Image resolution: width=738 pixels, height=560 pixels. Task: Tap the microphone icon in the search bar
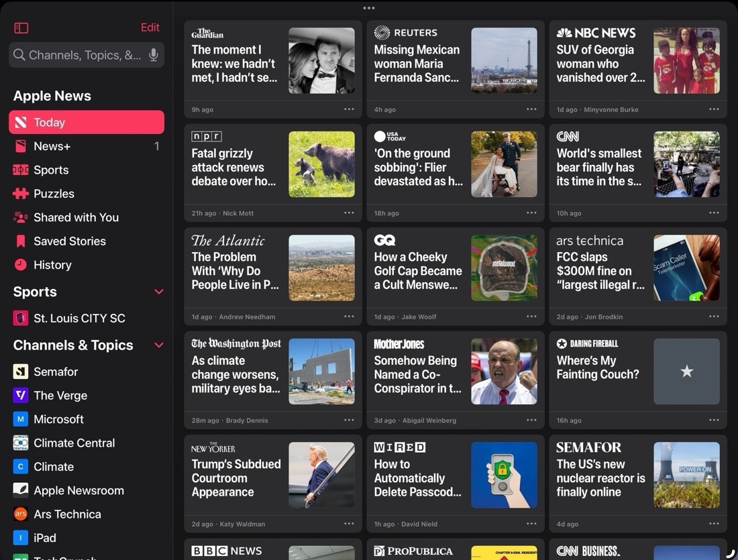tap(154, 55)
